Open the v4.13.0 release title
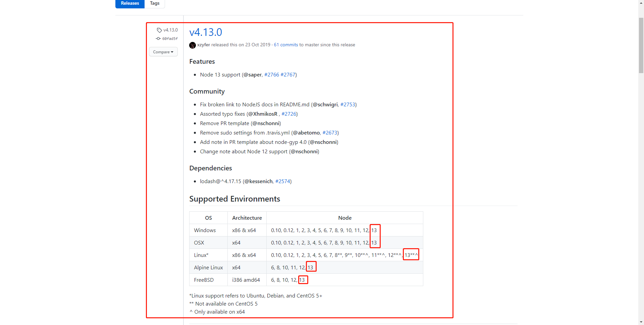644x325 pixels. (x=206, y=32)
